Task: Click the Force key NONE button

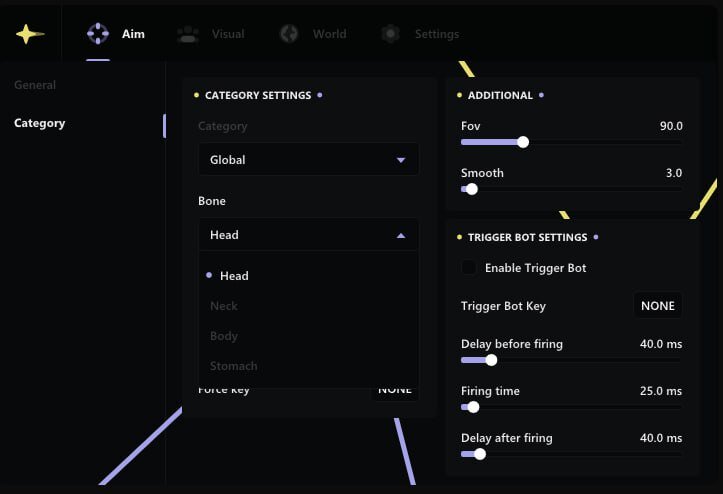Action: coord(395,390)
